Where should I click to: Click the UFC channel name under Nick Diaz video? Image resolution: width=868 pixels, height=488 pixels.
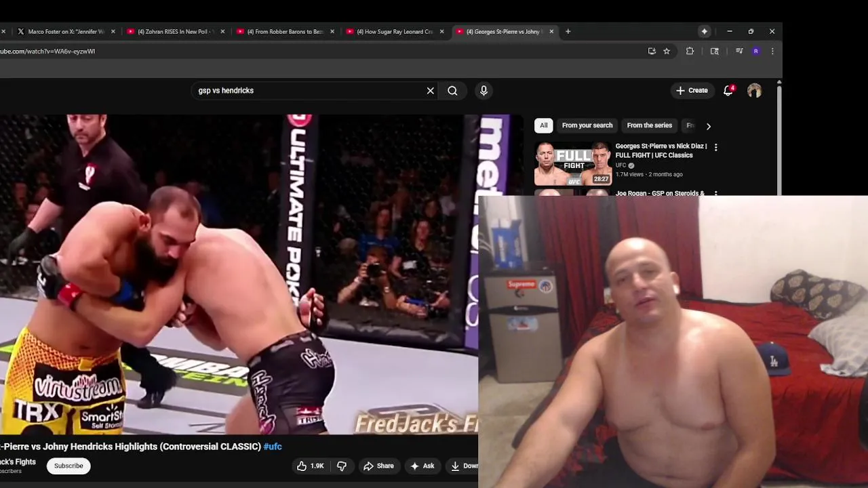(620, 165)
